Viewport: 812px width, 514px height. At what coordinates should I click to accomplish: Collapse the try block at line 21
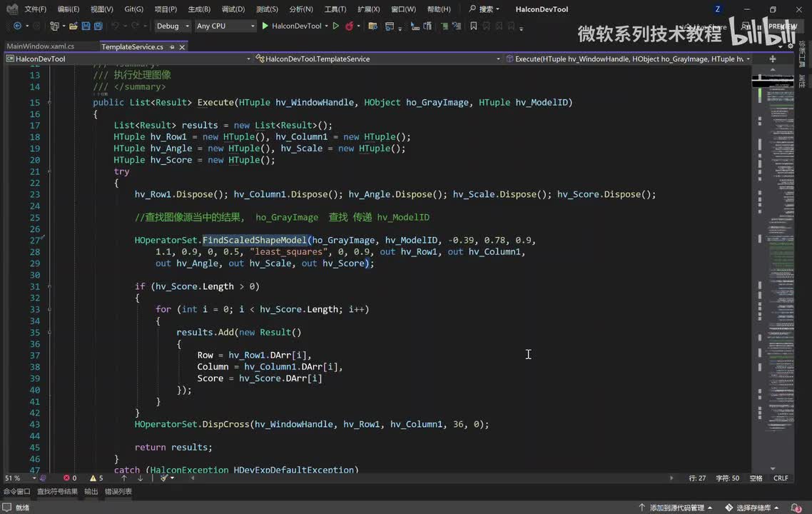[50, 171]
